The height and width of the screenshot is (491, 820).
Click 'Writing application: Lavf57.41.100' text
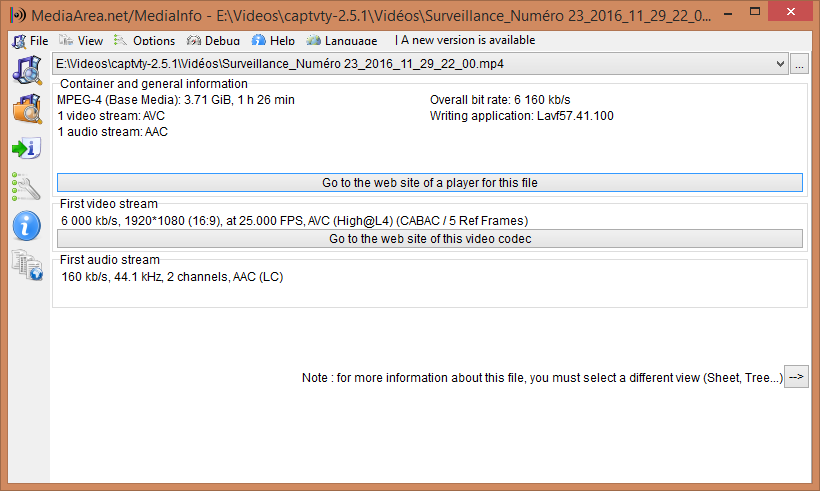coord(521,116)
